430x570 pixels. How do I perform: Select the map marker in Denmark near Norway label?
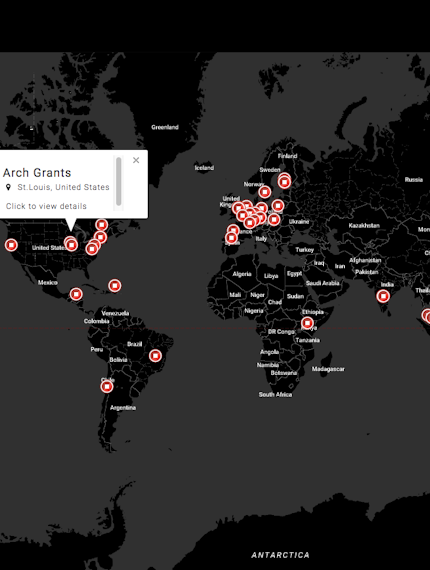click(x=265, y=192)
